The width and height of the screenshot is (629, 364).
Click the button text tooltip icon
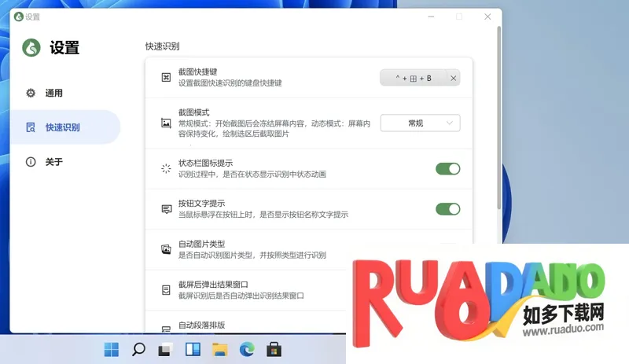(166, 209)
